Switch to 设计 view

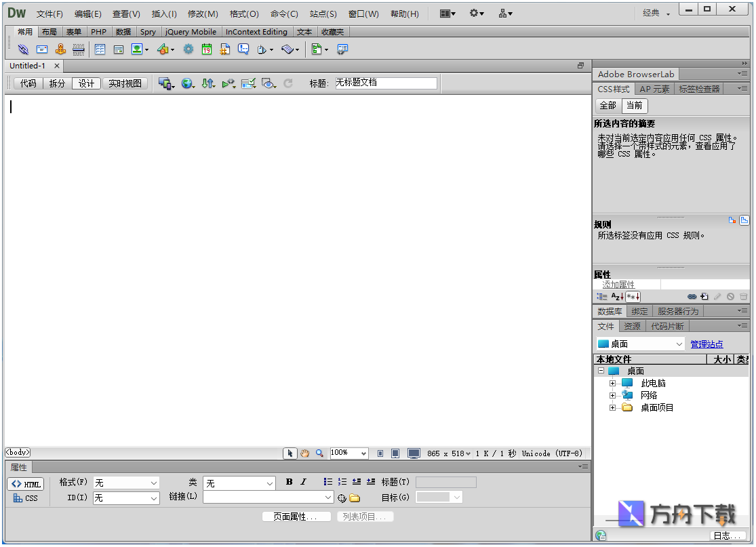coord(86,83)
